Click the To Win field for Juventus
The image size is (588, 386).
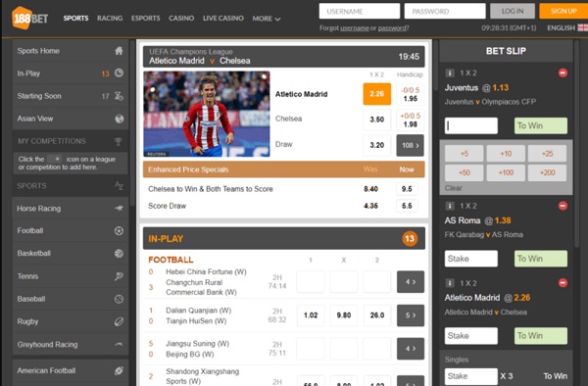[540, 126]
